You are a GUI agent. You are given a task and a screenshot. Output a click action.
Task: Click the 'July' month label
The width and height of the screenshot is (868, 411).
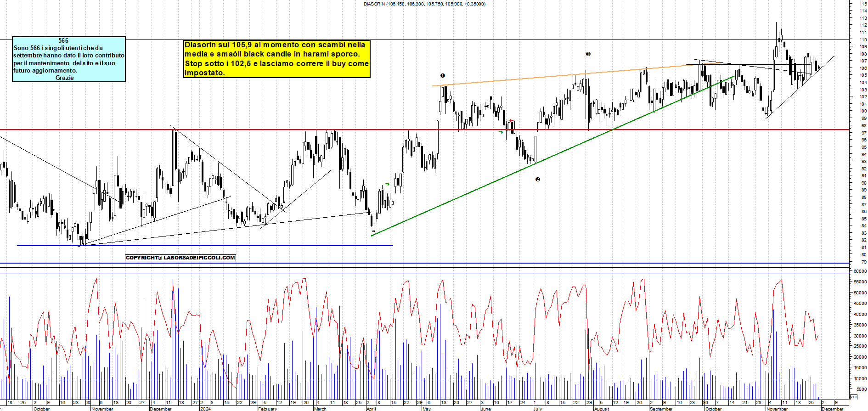pos(538,409)
